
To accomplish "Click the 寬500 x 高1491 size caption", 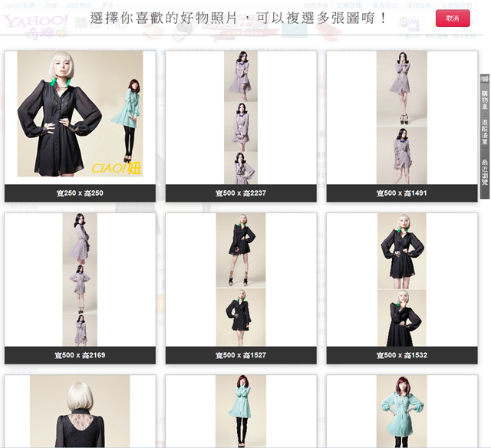I will pos(402,193).
